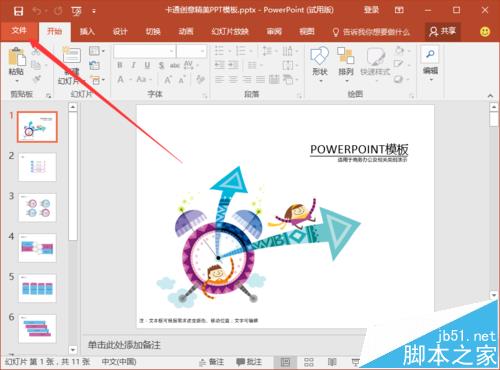Open the 切换 (Transitions) tab
Viewport: 500px width, 370px height.
coord(153,32)
